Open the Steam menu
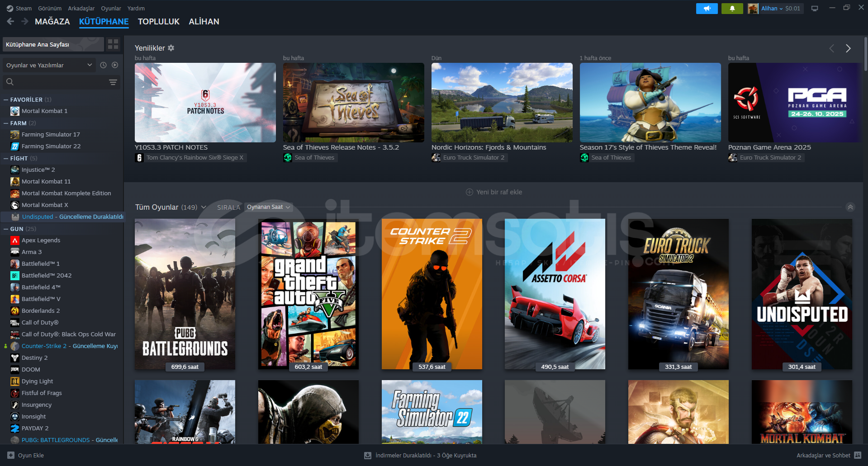This screenshot has height=466, width=868. [x=24, y=9]
